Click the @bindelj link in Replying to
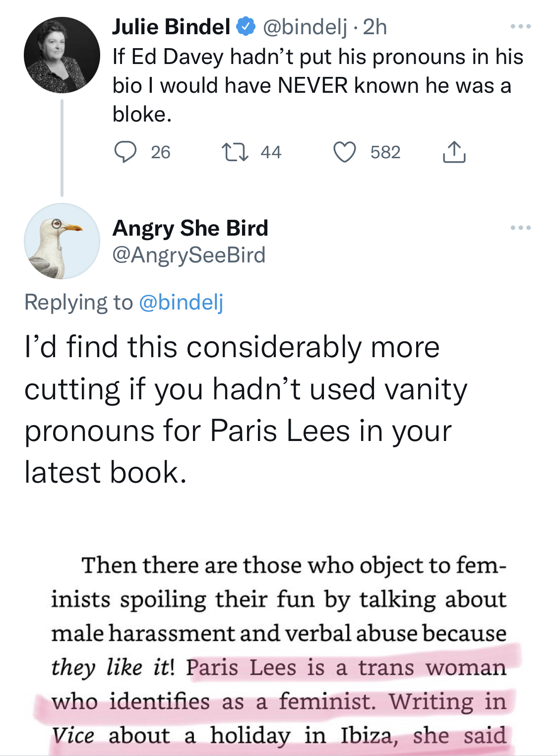Viewport: 558px width, 756px height. pos(181,302)
